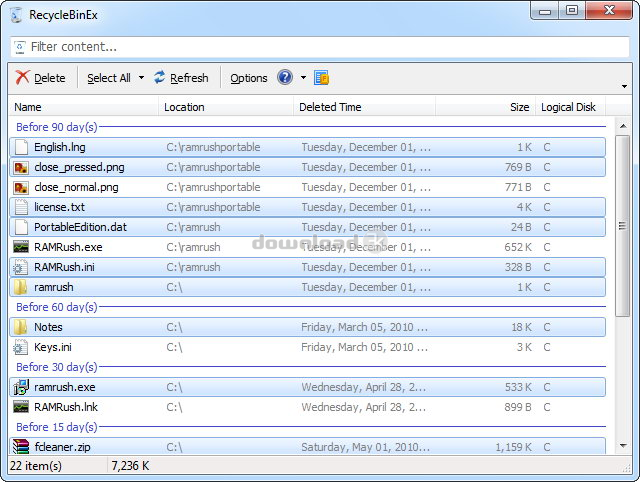Expand the toolbar overflow arrow
This screenshot has width=640, height=482.
tap(624, 86)
